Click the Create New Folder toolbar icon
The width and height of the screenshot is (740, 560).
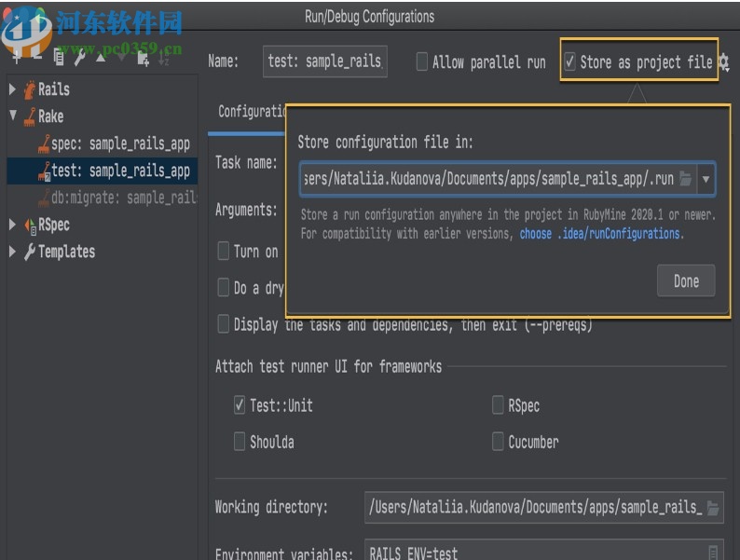(x=143, y=59)
